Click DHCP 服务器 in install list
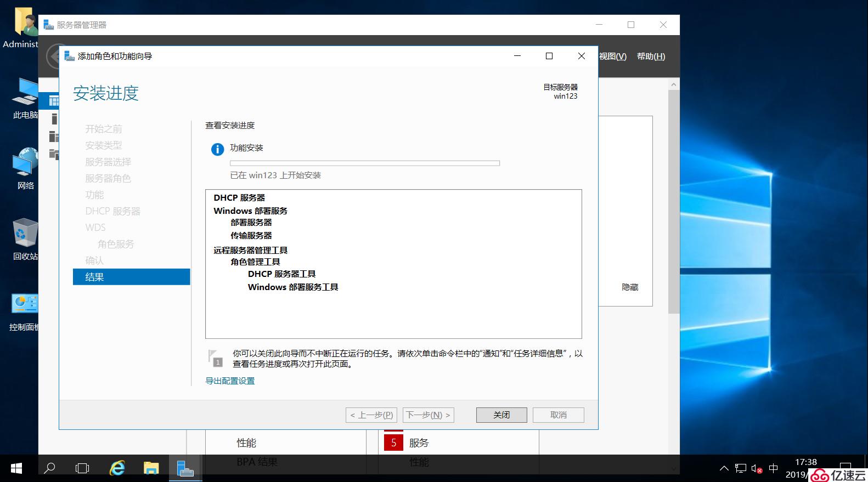Image resolution: width=868 pixels, height=482 pixels. [x=239, y=197]
